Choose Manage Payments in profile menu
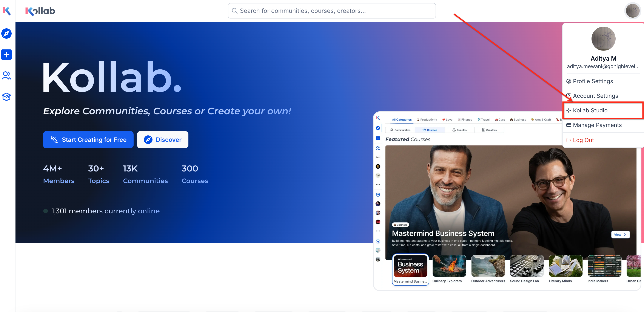Image resolution: width=644 pixels, height=312 pixels. (x=597, y=125)
